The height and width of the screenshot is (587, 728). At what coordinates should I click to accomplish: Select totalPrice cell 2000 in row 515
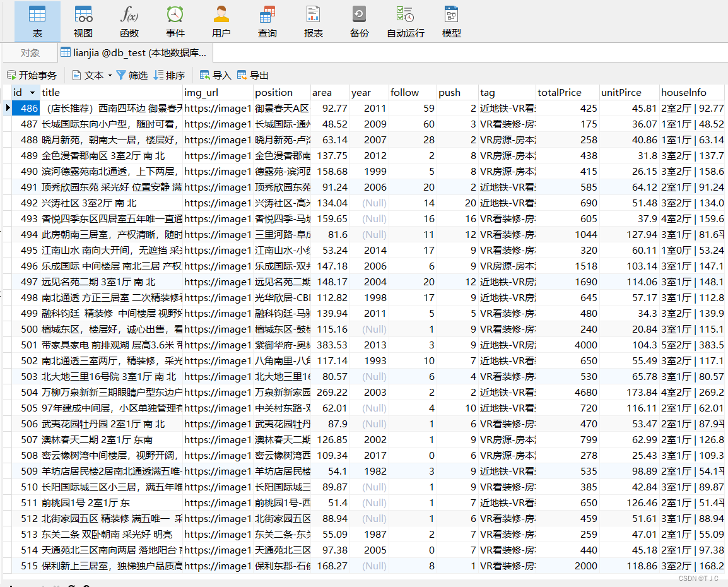point(568,566)
